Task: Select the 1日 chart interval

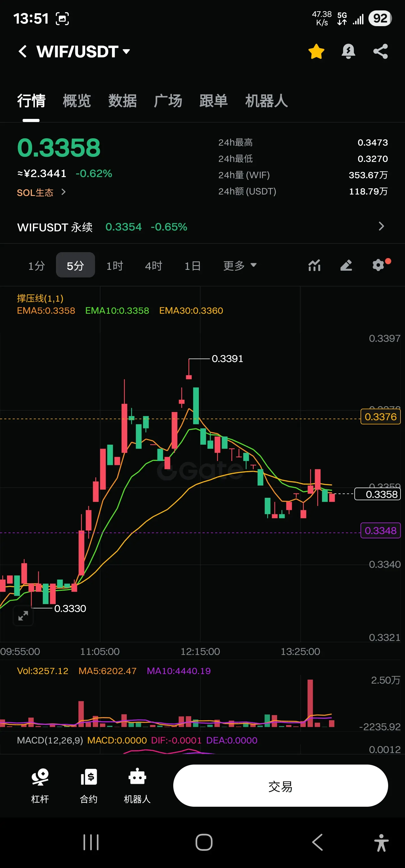Action: [x=193, y=266]
